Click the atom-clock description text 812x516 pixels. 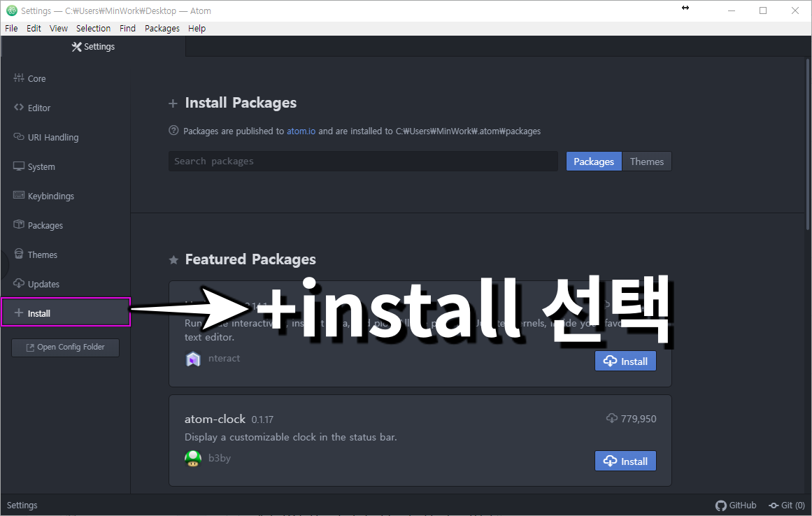[x=290, y=437]
